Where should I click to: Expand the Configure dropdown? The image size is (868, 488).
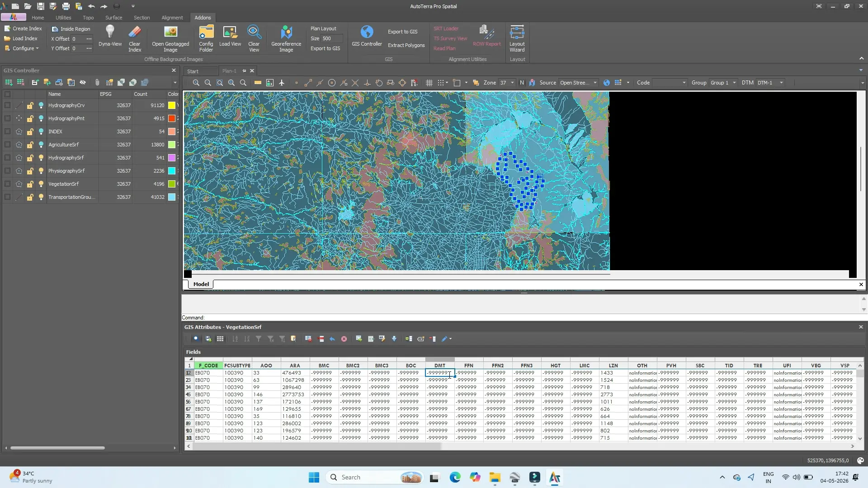22,48
